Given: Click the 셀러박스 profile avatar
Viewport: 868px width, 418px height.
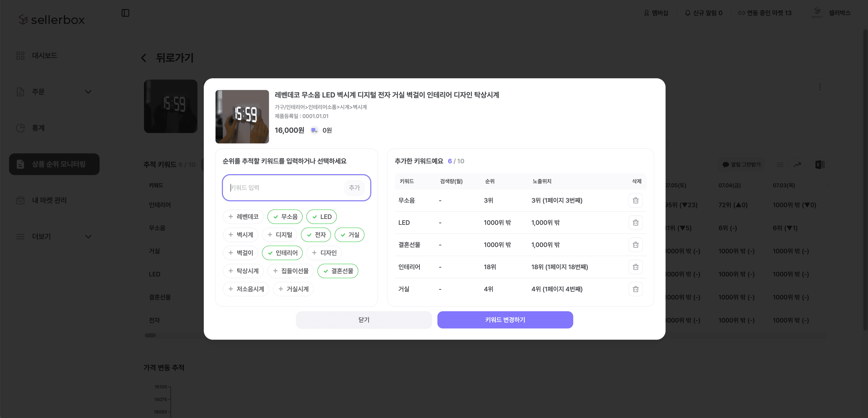Looking at the screenshot, I should (817, 12).
